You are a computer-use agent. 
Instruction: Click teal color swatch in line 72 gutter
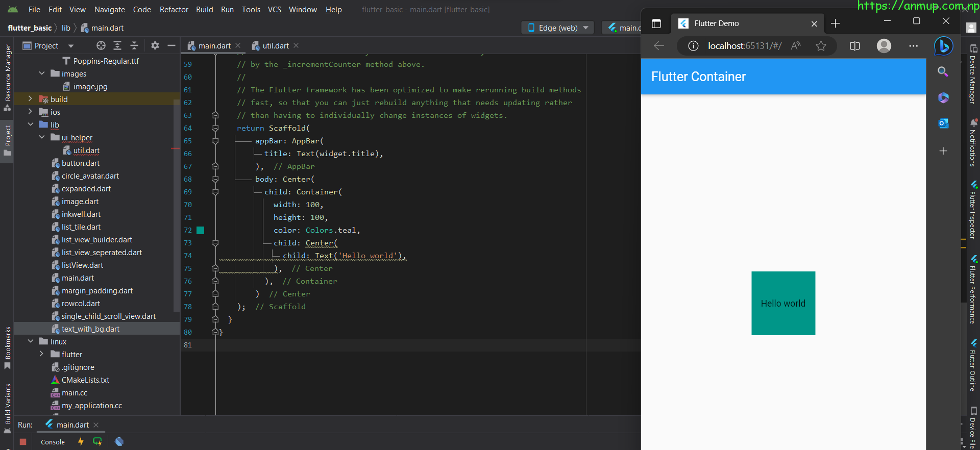[x=201, y=230]
